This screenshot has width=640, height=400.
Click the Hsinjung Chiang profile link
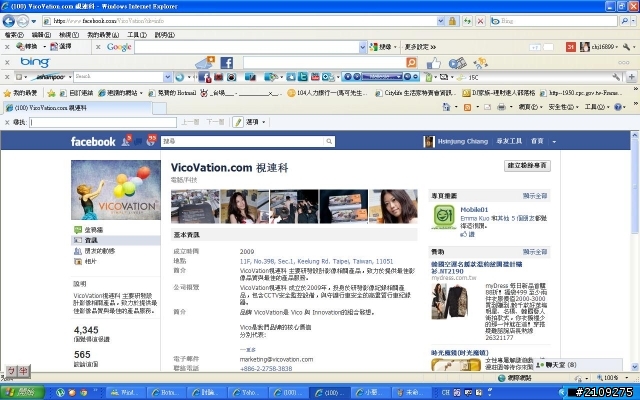point(462,141)
